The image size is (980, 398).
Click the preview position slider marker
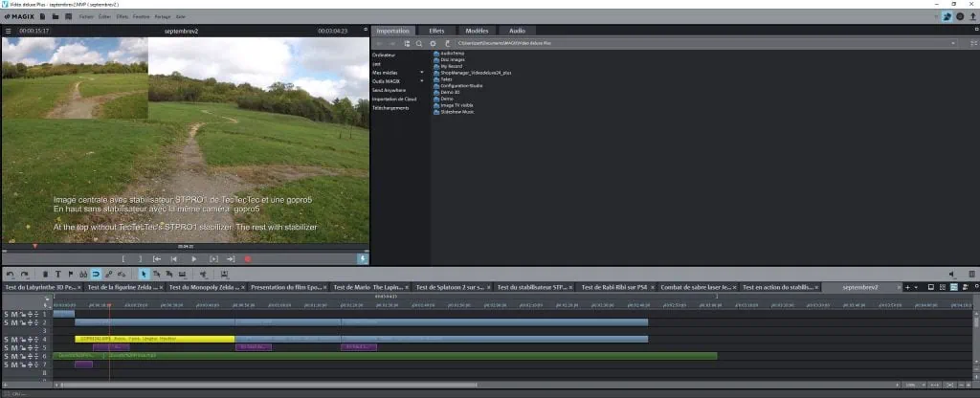point(35,247)
